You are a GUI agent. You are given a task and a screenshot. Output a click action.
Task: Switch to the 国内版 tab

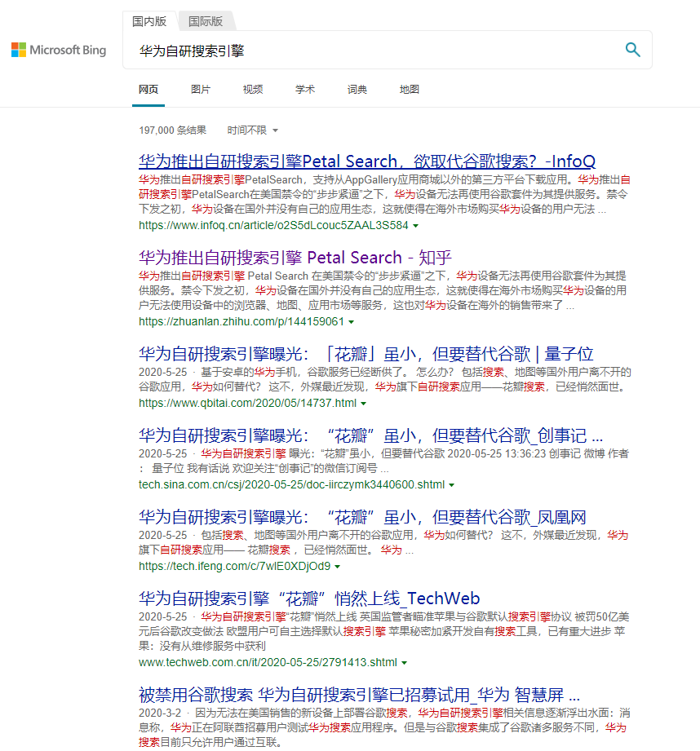coord(149,21)
